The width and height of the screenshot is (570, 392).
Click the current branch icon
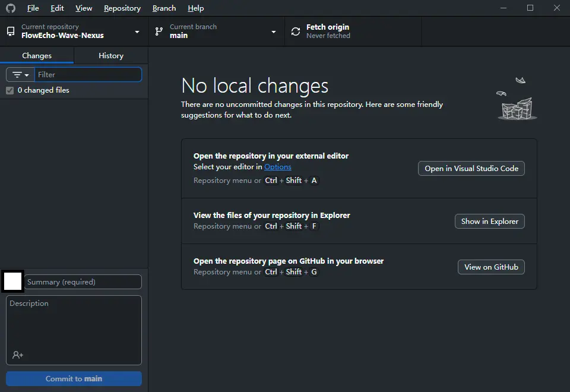pyautogui.click(x=159, y=31)
